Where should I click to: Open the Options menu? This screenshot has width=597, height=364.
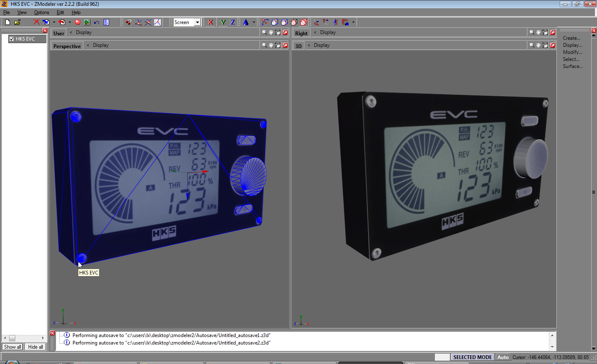41,12
